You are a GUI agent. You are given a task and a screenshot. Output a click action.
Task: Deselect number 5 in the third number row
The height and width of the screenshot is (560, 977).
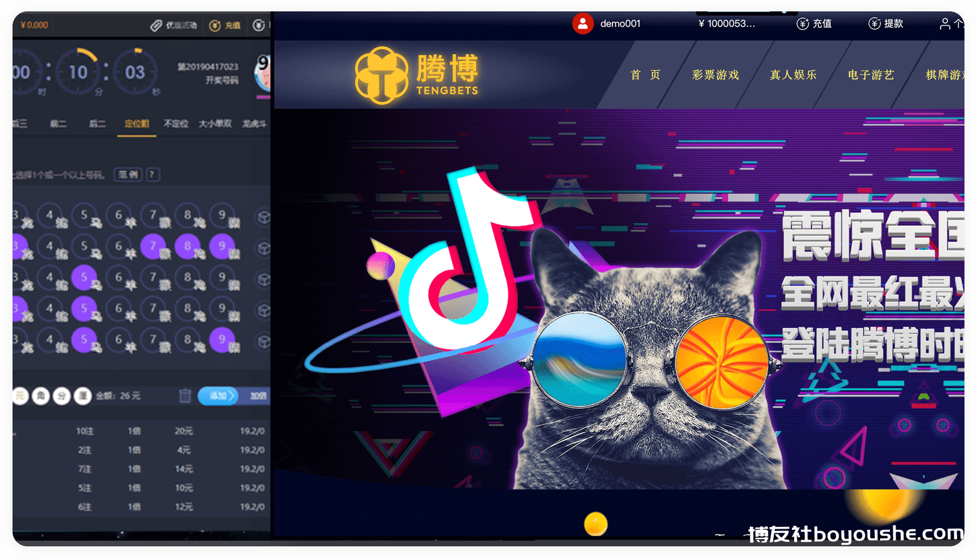click(84, 277)
